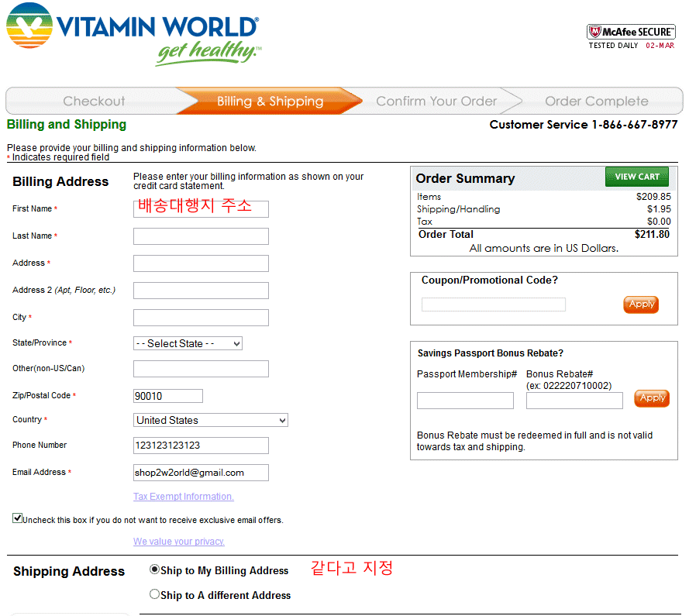Go to the Checkout step tab
Image resolution: width=689 pixels, height=616 pixels.
93,102
